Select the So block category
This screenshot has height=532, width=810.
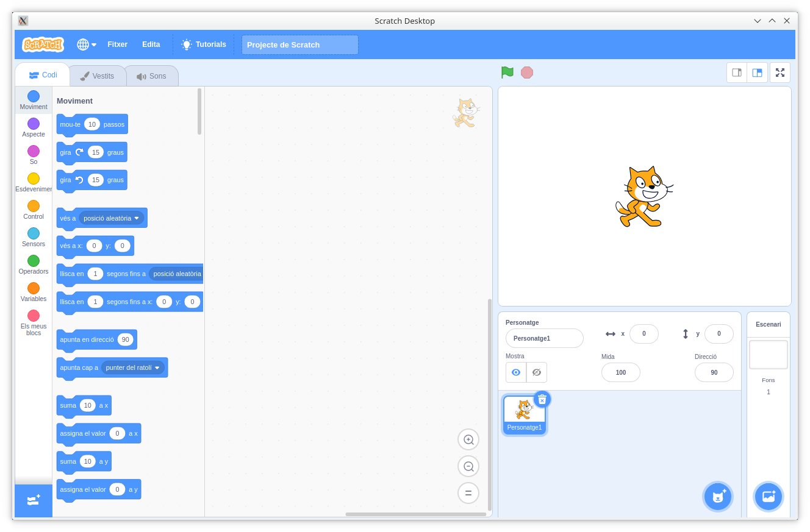tap(34, 155)
